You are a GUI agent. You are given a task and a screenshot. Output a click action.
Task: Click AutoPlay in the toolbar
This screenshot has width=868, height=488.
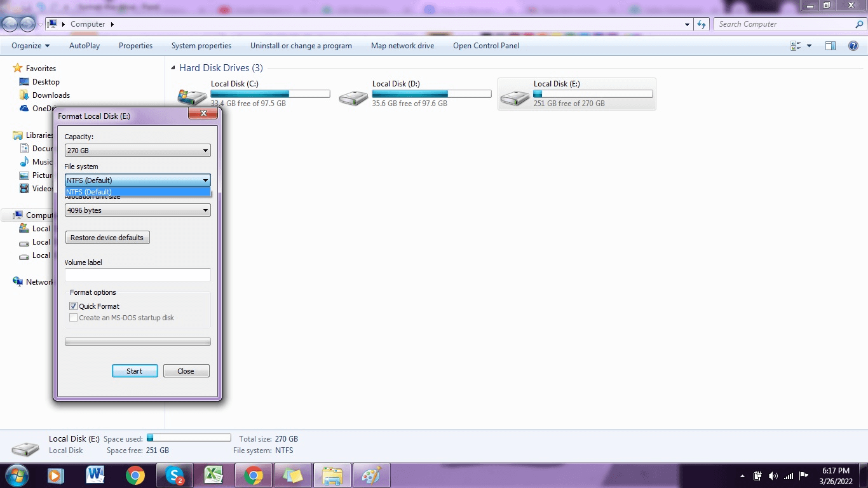[85, 46]
